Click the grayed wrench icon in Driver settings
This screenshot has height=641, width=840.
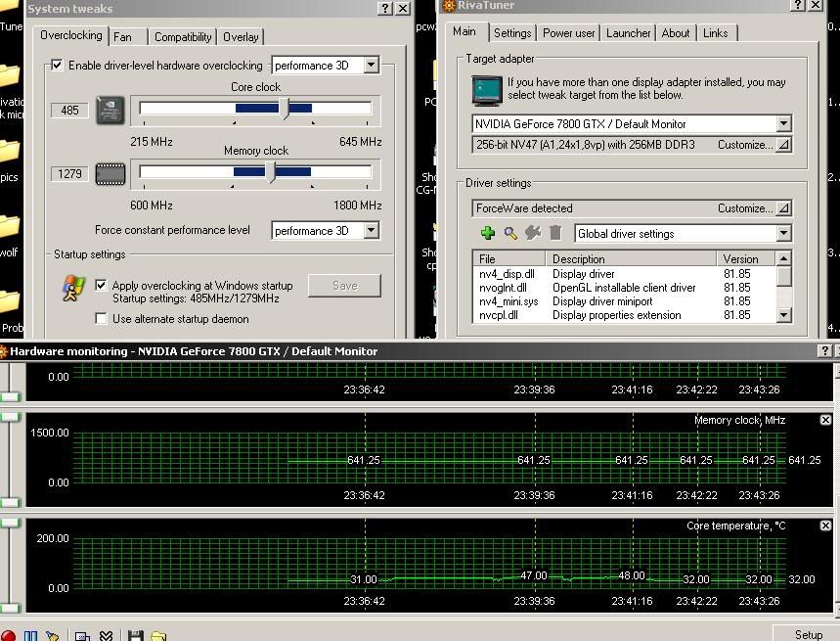(533, 233)
